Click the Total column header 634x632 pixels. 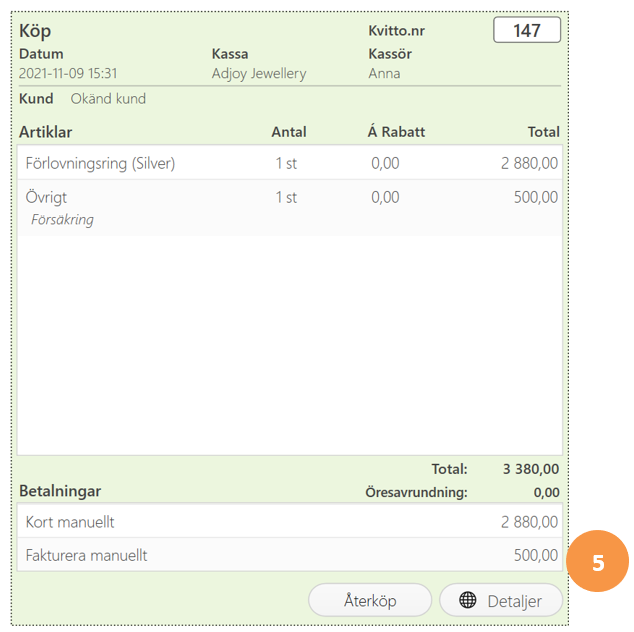coord(543,132)
